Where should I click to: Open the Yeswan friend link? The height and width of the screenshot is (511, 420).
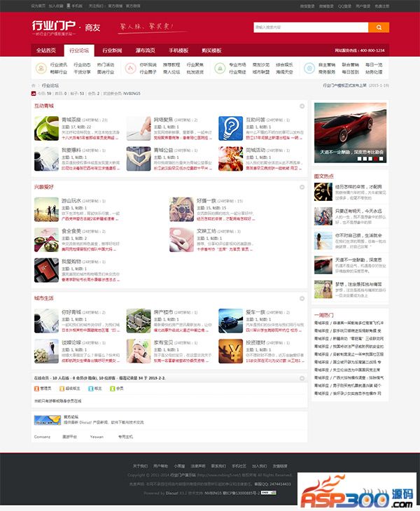click(97, 437)
